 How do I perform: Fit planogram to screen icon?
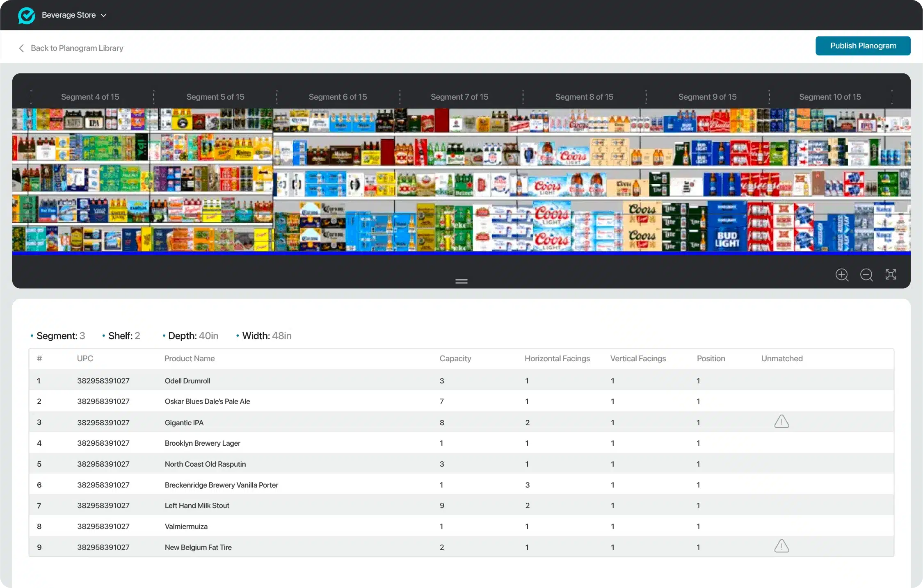(x=891, y=274)
